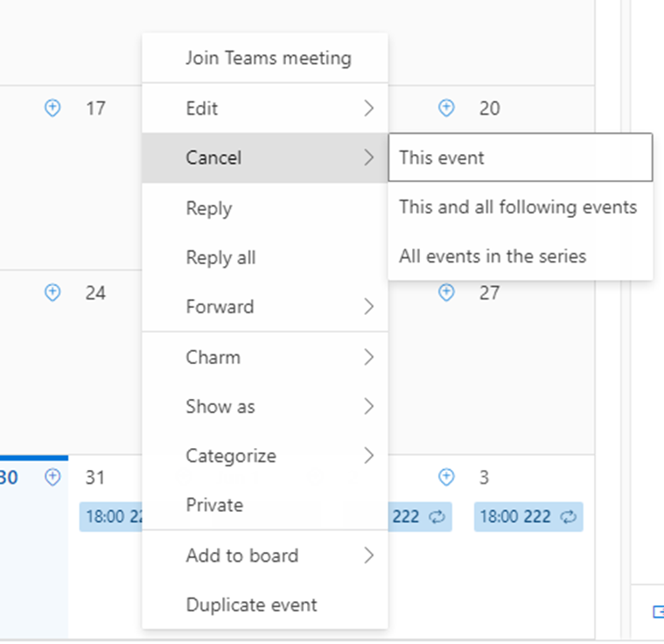Click the plus icon beside day 24

pos(52,292)
